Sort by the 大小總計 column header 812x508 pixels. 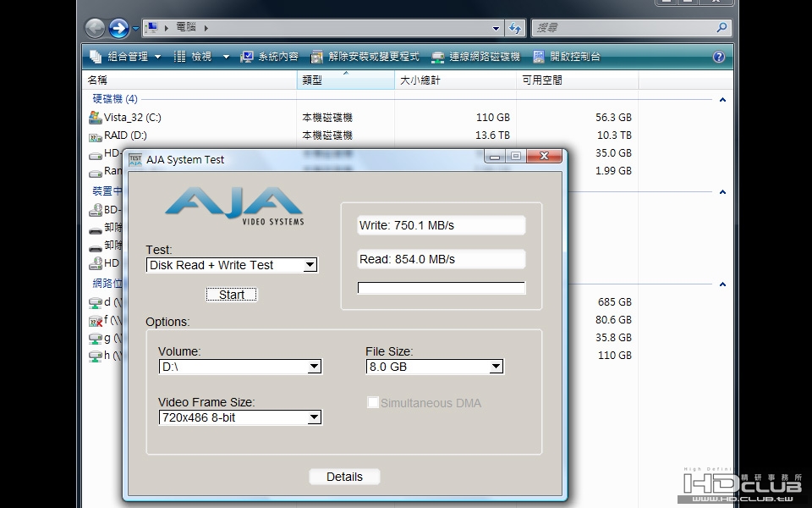455,80
